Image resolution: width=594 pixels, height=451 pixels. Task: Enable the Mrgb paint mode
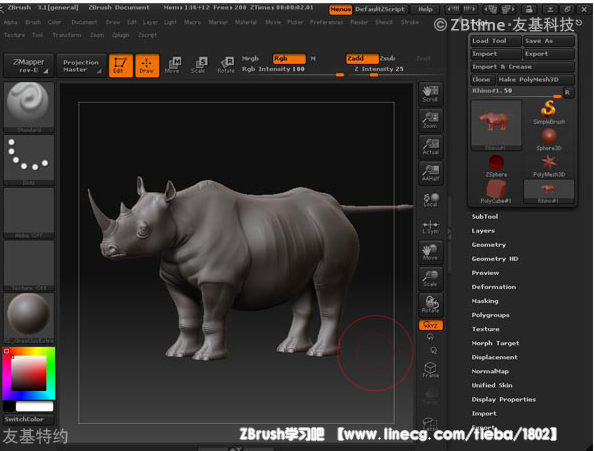(x=250, y=58)
